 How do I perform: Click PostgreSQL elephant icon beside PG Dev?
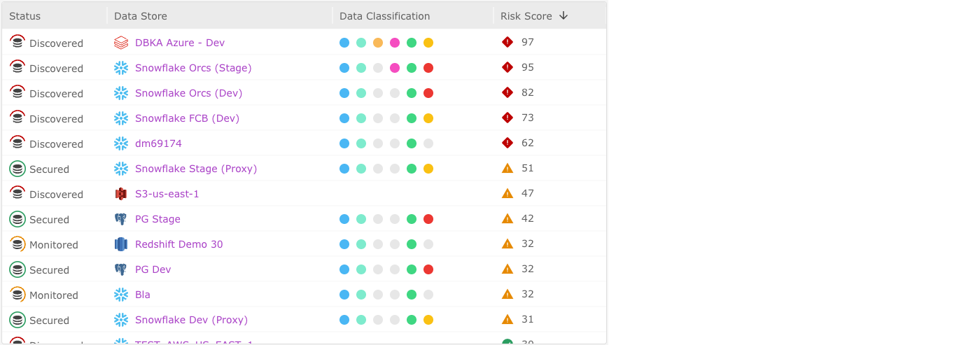(x=121, y=269)
